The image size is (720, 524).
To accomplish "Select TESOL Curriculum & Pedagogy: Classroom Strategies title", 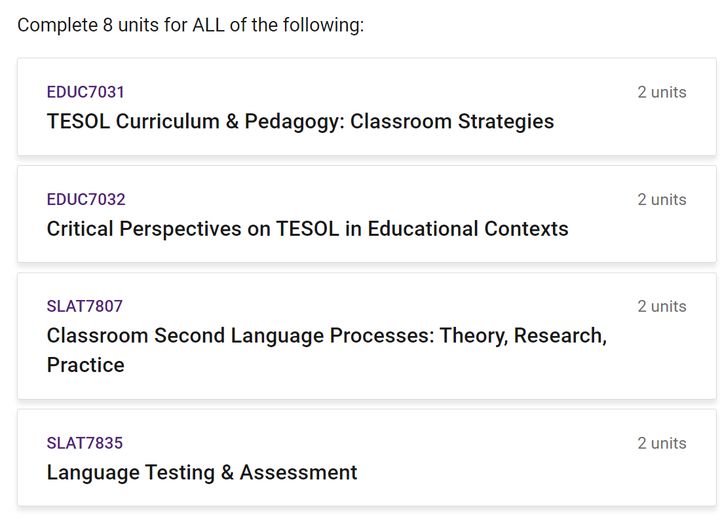I will click(x=300, y=122).
